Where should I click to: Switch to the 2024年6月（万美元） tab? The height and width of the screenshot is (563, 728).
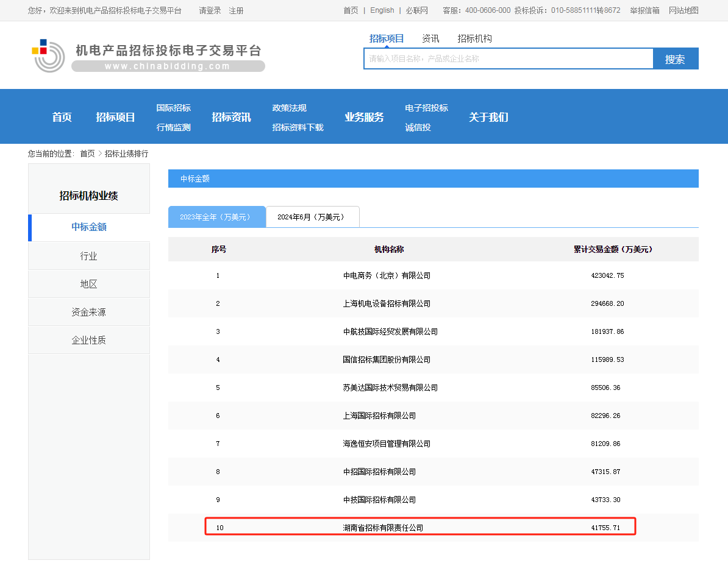point(312,217)
